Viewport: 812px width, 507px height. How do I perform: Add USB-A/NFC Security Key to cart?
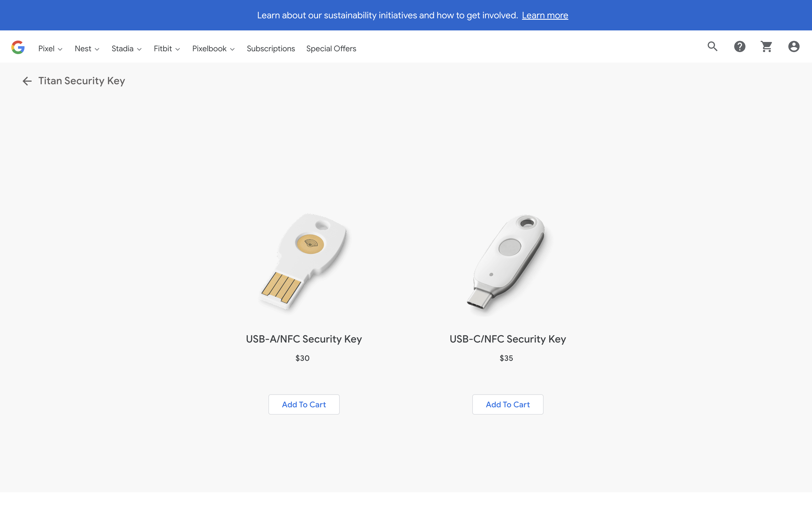(x=304, y=404)
